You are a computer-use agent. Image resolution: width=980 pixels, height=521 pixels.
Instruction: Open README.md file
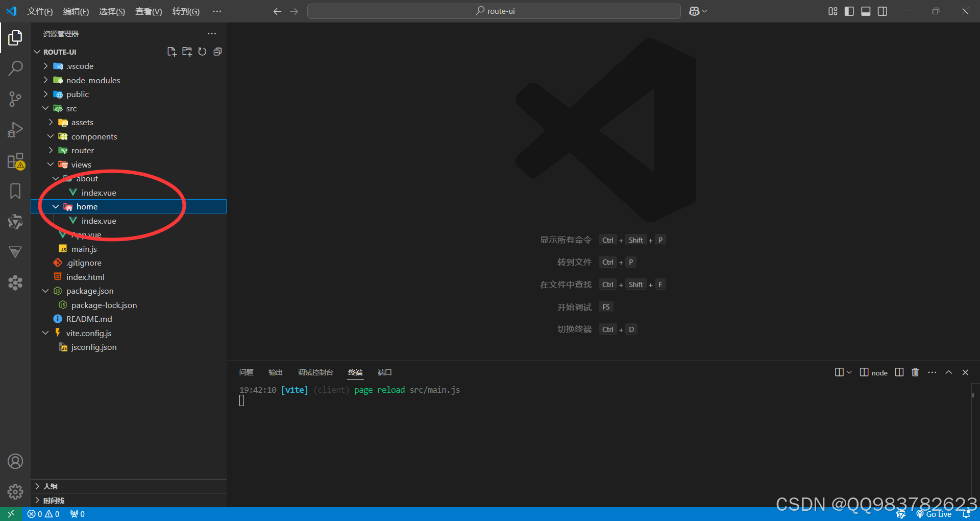click(129, 319)
